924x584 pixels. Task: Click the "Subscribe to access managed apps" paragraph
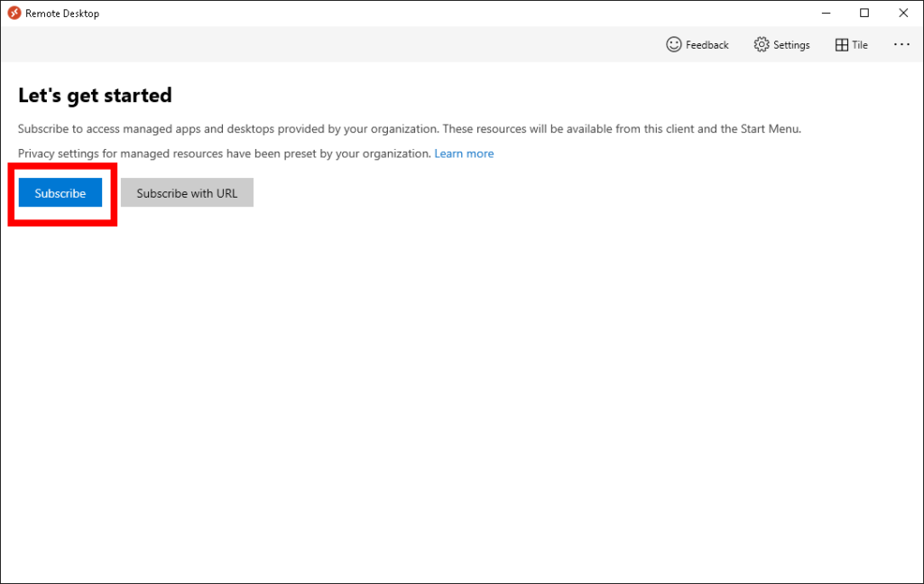pos(410,129)
